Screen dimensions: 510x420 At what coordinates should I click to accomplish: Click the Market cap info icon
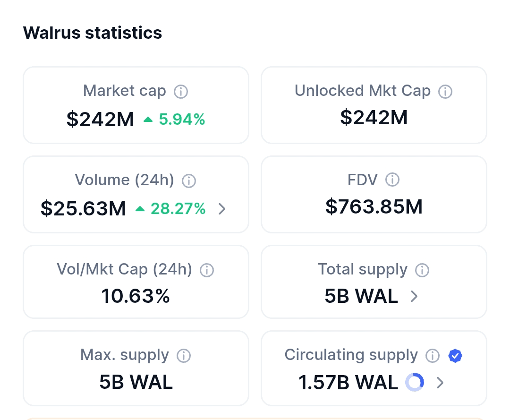tap(181, 91)
